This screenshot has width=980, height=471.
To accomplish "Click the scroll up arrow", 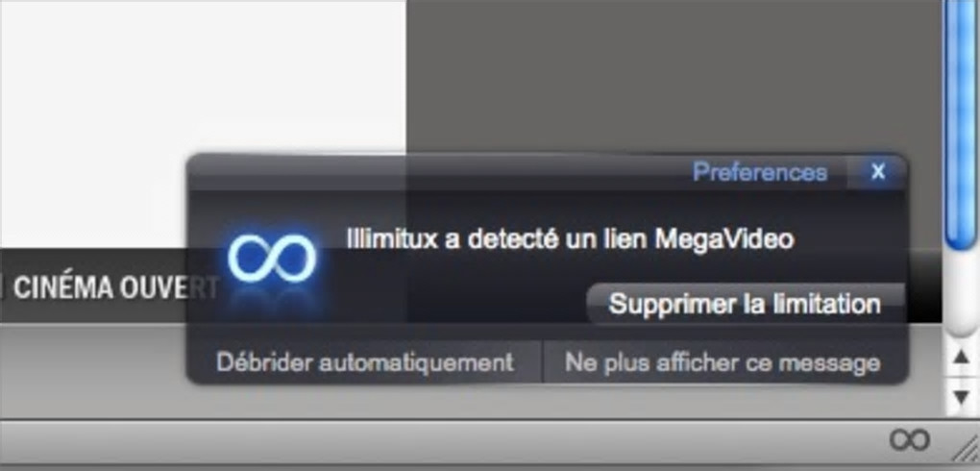I will pos(962,359).
